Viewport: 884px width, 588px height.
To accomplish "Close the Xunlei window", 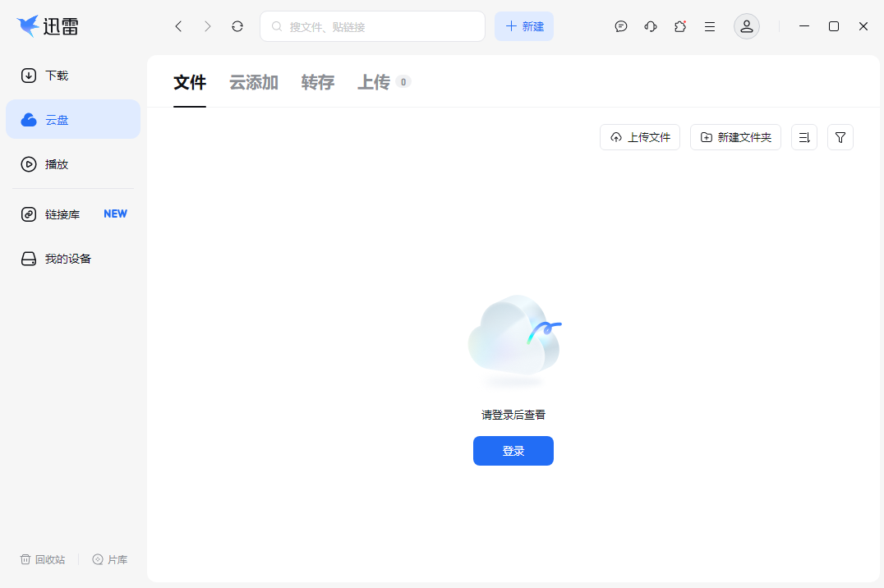I will [863, 26].
